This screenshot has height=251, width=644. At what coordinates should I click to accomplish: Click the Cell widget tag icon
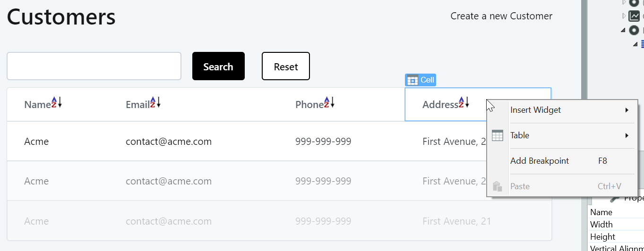tap(412, 80)
